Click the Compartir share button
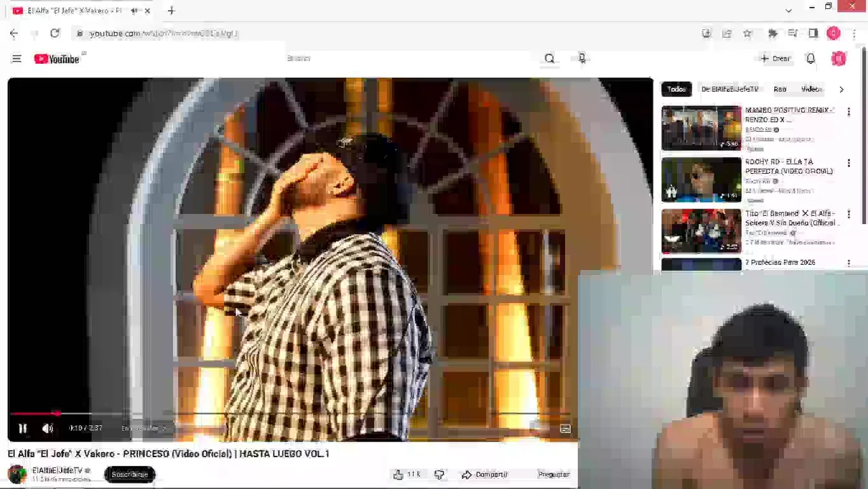 pos(485,474)
